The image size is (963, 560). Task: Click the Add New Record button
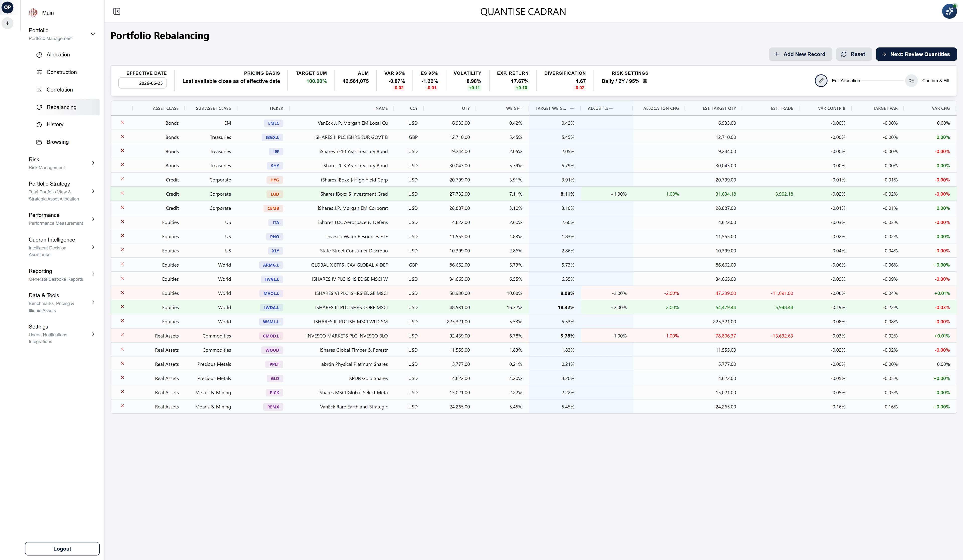point(800,54)
